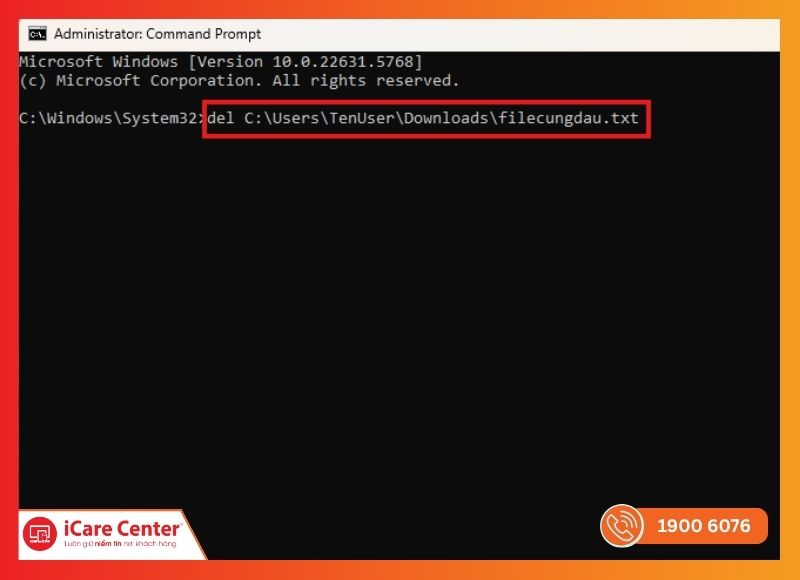The height and width of the screenshot is (580, 800).
Task: Click the word Users in the path
Action: tap(296, 118)
